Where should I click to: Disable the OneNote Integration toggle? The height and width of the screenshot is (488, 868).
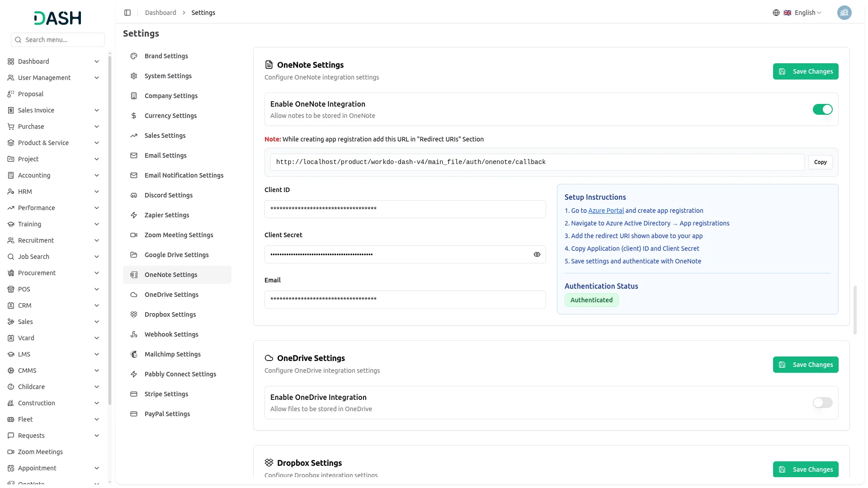click(x=822, y=109)
